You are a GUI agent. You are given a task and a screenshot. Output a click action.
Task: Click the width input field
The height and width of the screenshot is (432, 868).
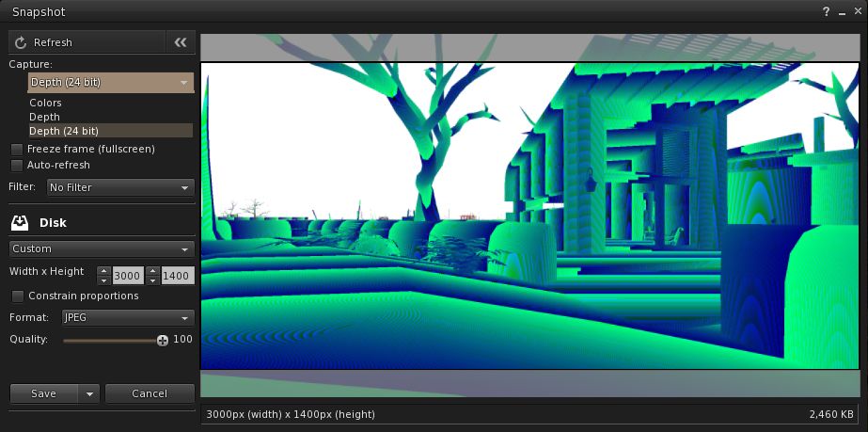(x=126, y=276)
